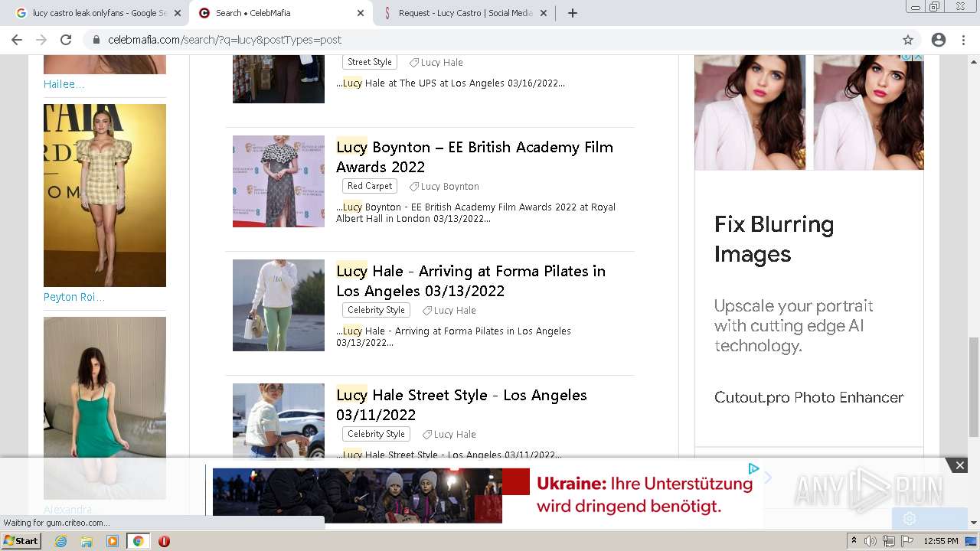The height and width of the screenshot is (551, 980).
Task: Show hidden system tray icons
Action: coord(854,541)
